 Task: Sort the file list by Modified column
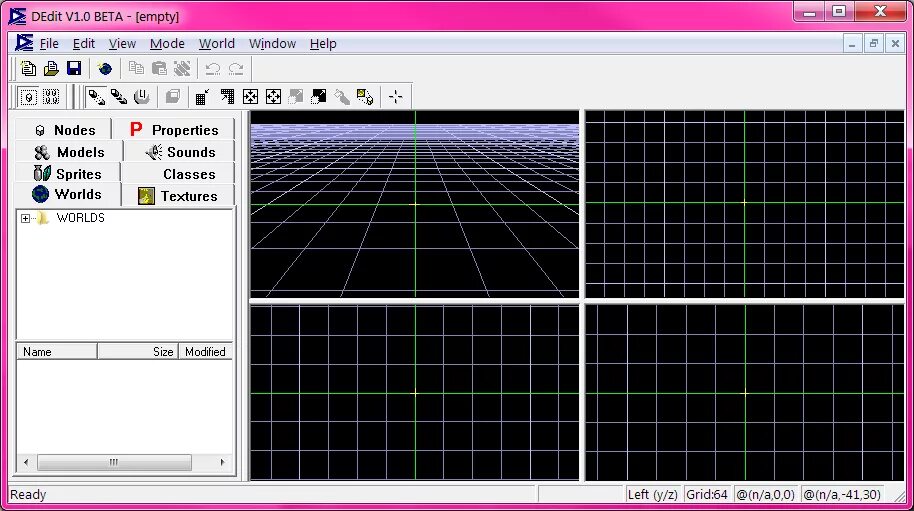tap(205, 351)
